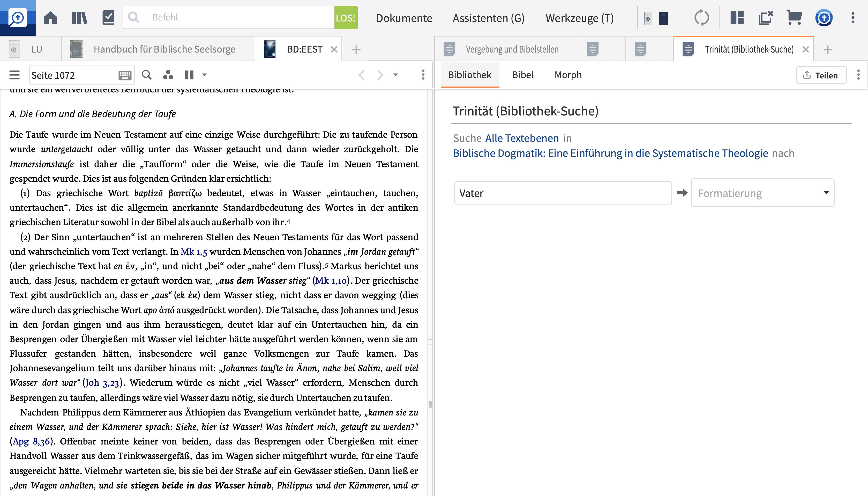Select the Morph search tab
Screen dimensions: 868x496
[x=568, y=75]
